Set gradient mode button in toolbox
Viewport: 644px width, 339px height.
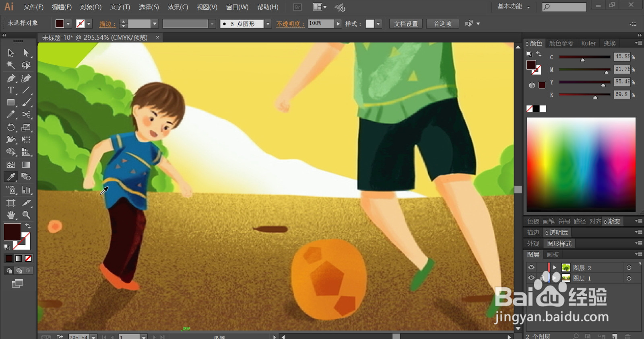click(x=19, y=258)
